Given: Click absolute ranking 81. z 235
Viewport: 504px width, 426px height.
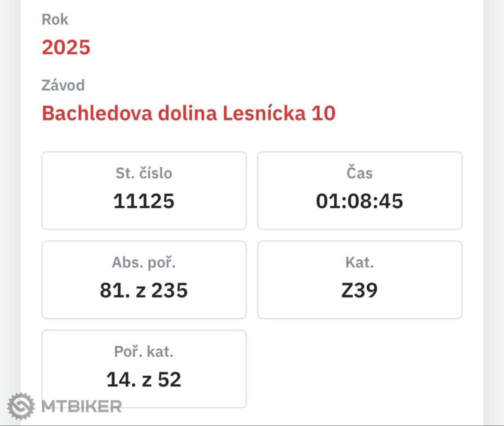Looking at the screenshot, I should 144,290.
